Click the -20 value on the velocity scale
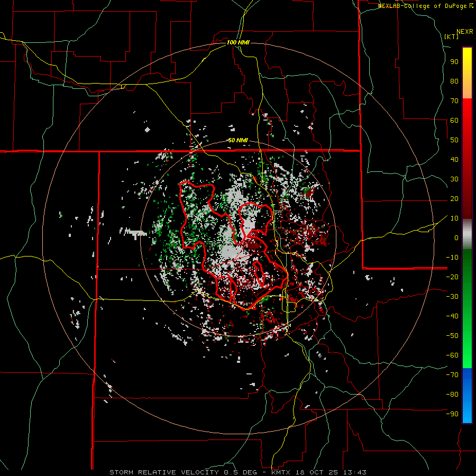Screen dimensions: 476x476 (452, 277)
